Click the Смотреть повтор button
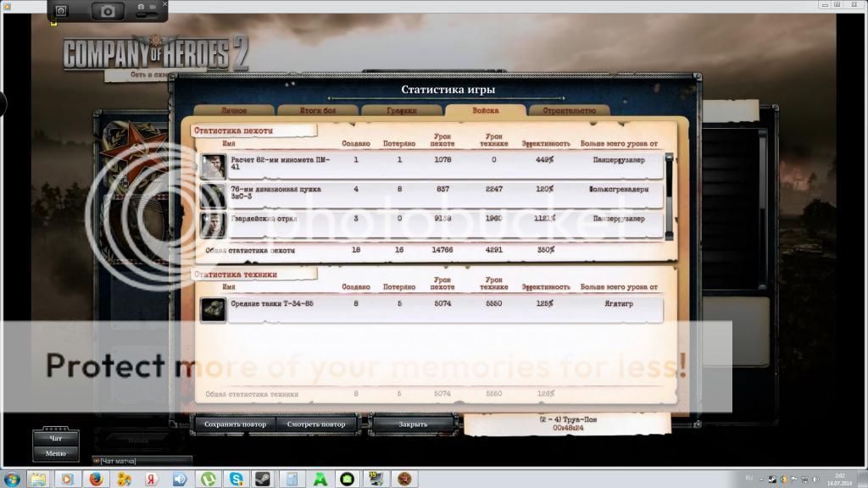The height and width of the screenshot is (488, 868). (316, 424)
